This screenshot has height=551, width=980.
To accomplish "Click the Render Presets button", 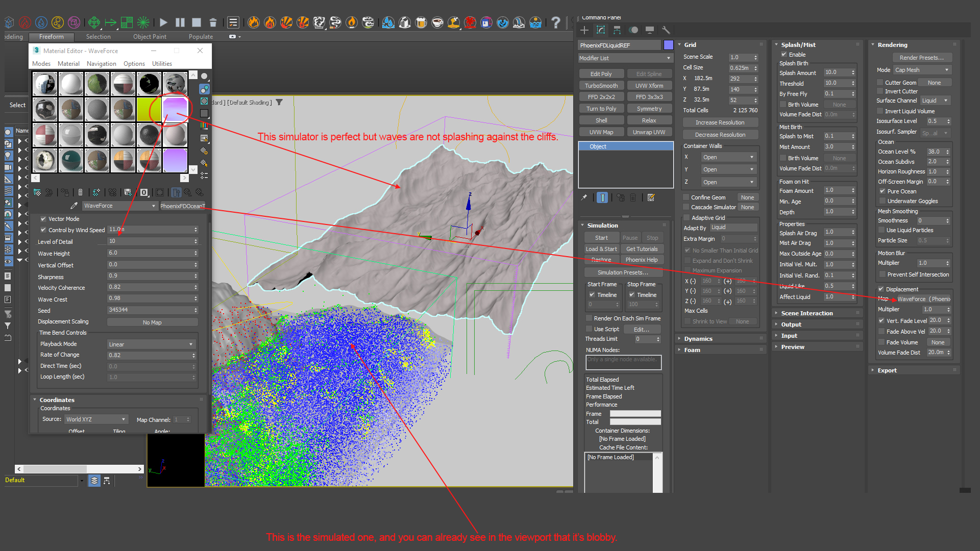I will pos(921,58).
